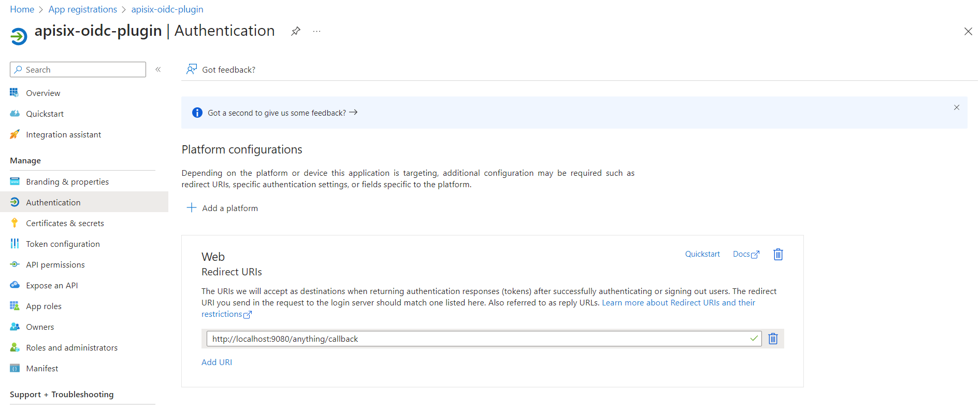The image size is (980, 405).
Task: Click Add a platform
Action: (x=222, y=208)
